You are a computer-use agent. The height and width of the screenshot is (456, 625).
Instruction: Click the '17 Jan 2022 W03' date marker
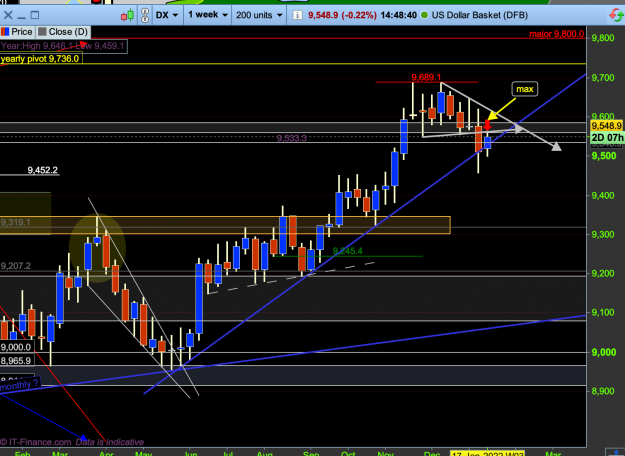(487, 454)
